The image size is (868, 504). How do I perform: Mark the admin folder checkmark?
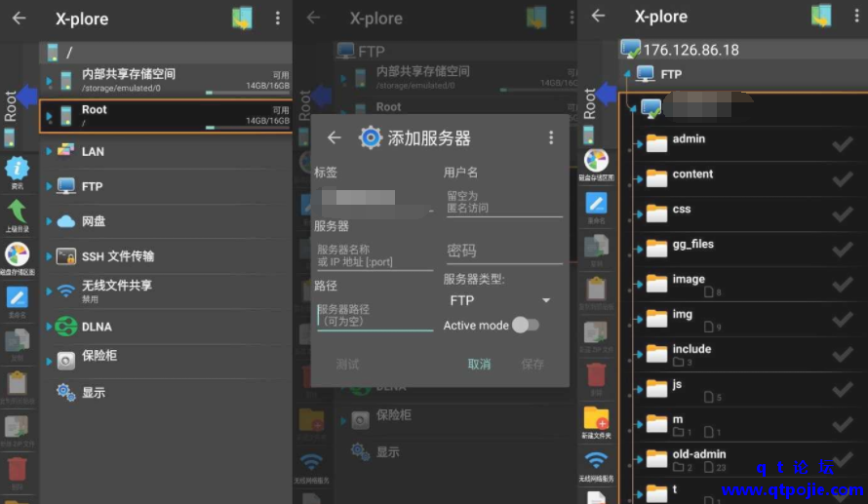843,144
